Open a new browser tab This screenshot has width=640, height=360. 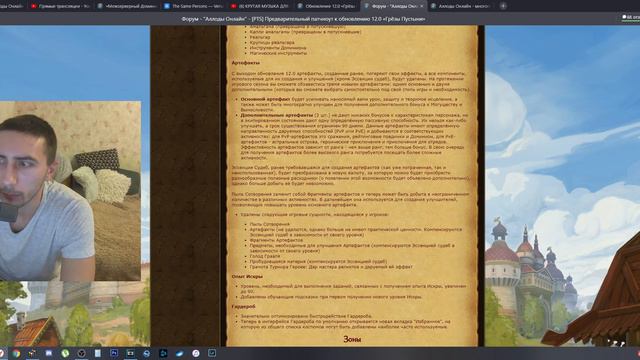(503, 6)
